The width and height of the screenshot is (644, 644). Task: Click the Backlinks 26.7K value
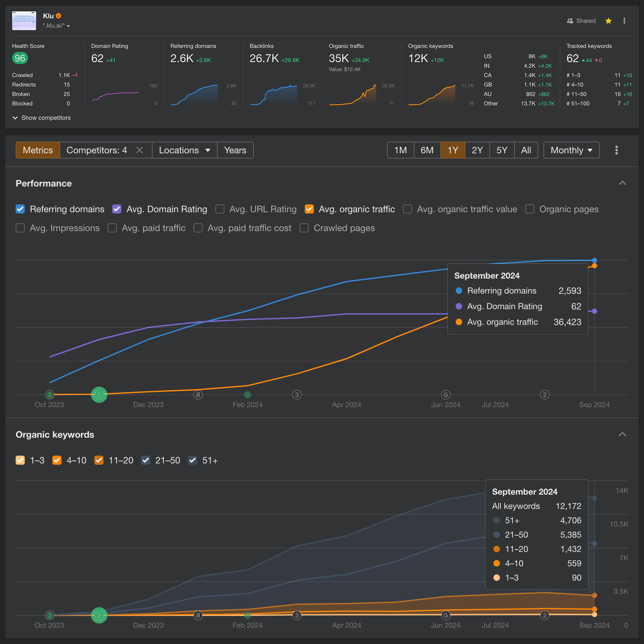click(x=264, y=59)
